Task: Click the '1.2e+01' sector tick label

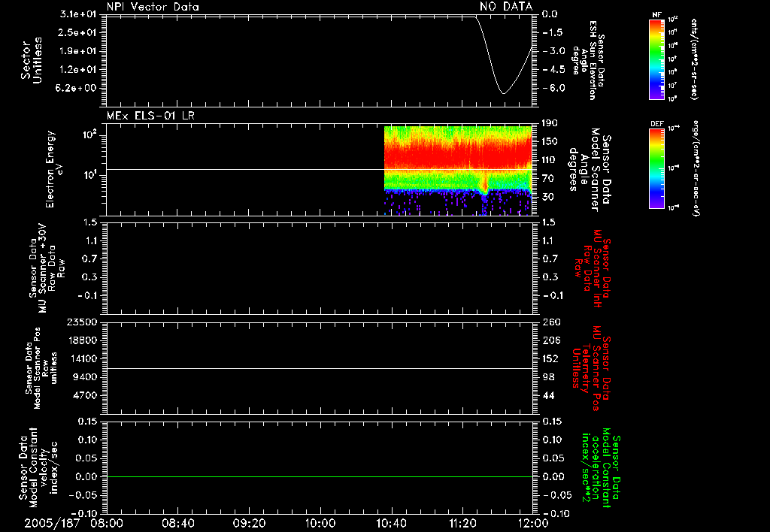Action: click(78, 70)
